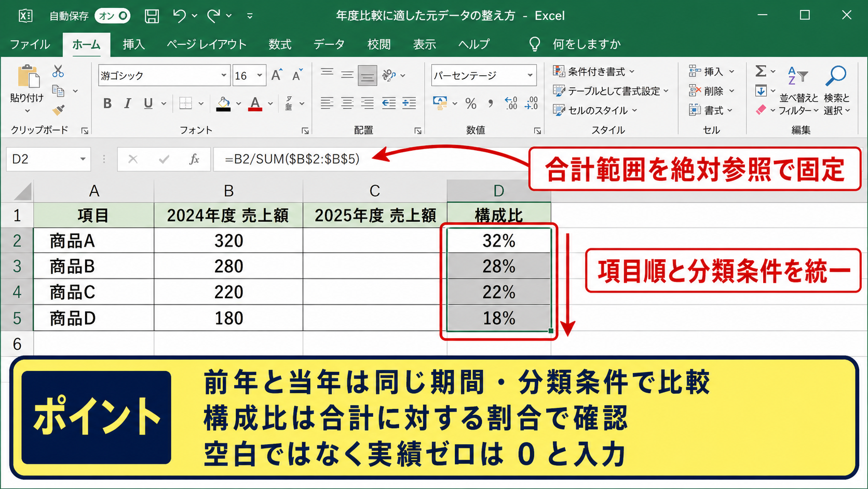Open the font size dropdown
Image resolution: width=868 pixels, height=489 pixels.
(x=260, y=75)
